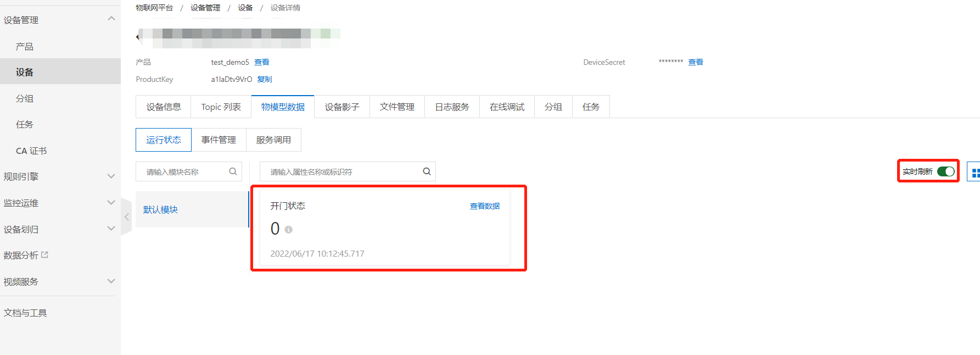Go to 物联网平台 in breadcrumb
Image resolution: width=980 pixels, height=355 pixels.
coord(154,8)
